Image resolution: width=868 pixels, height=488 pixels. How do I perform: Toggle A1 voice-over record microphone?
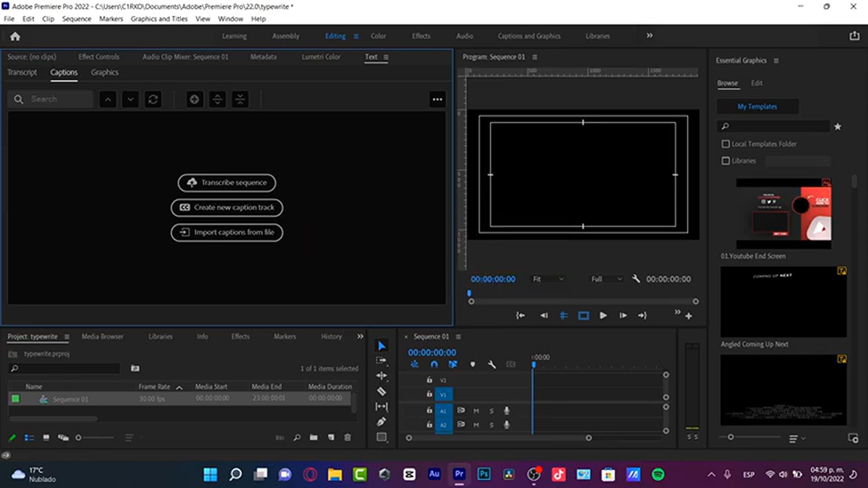pos(507,411)
